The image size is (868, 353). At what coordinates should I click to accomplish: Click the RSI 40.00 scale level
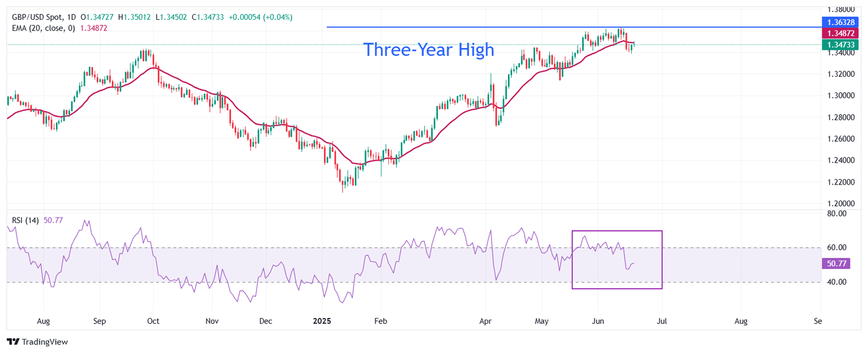[836, 282]
